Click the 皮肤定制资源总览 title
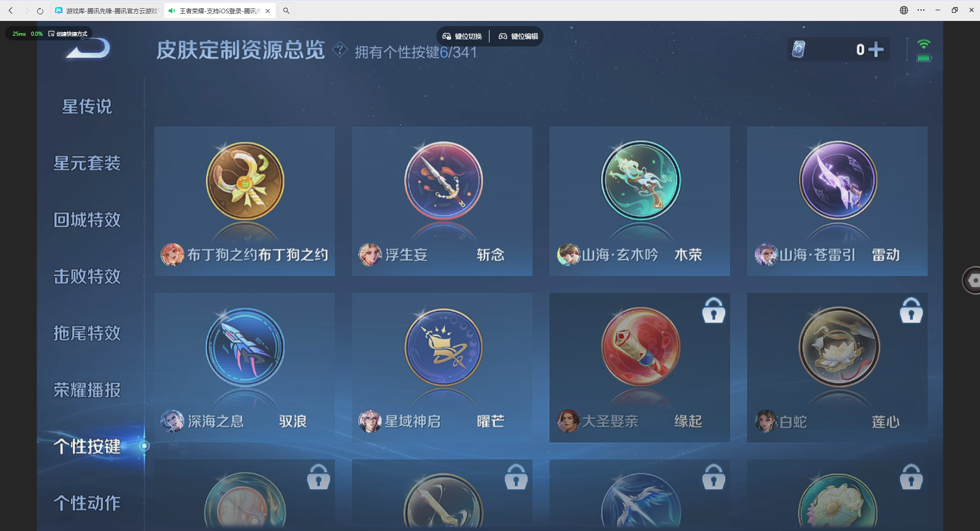Viewport: 980px width, 531px height. point(240,50)
